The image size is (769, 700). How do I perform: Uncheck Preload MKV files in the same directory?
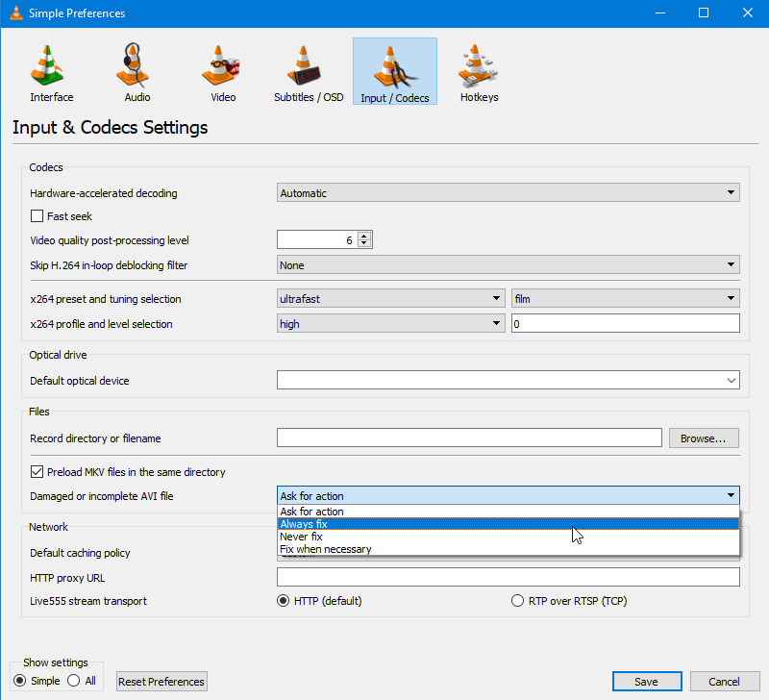point(37,472)
